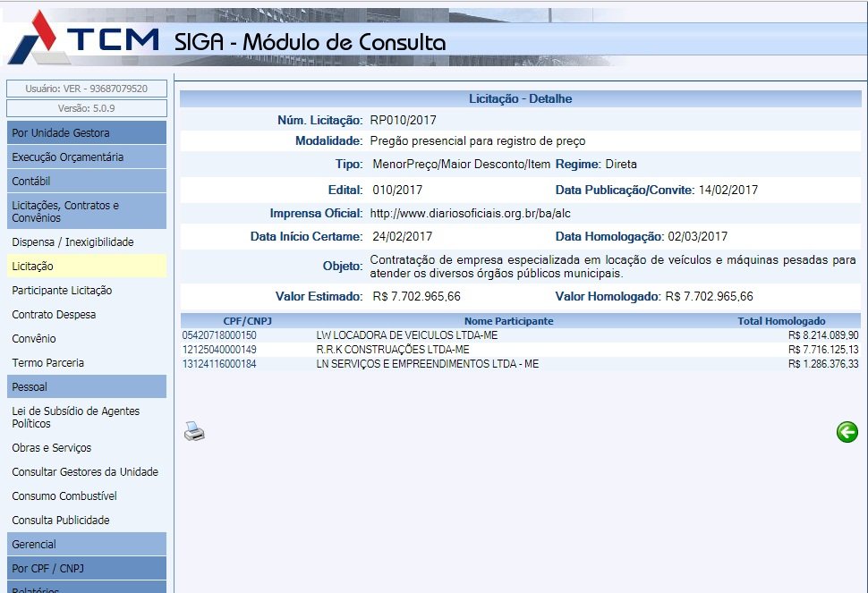Click the green back arrow
The height and width of the screenshot is (593, 868).
(x=847, y=432)
